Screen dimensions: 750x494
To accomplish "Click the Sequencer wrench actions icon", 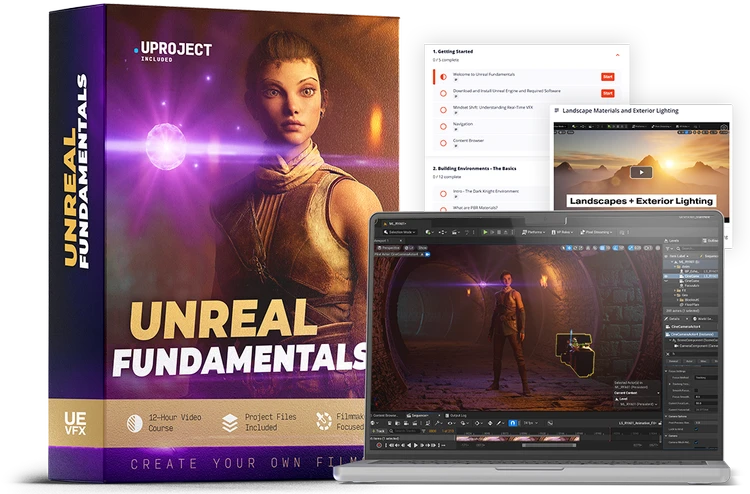I will point(439,423).
